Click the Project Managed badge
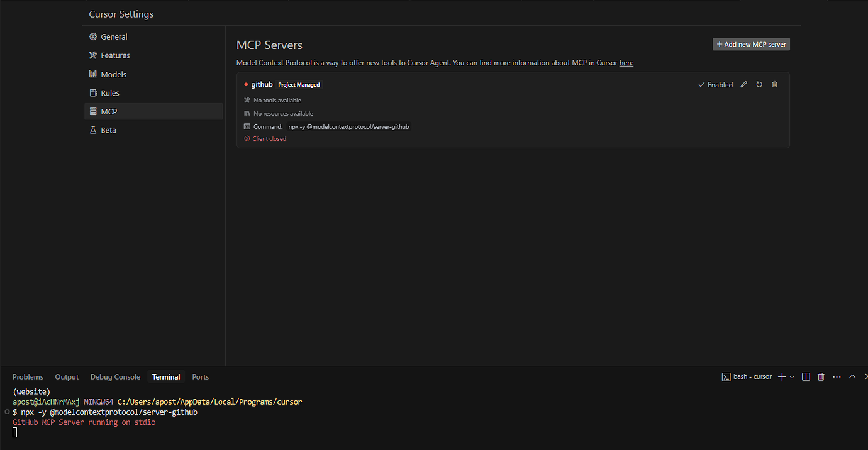The image size is (868, 450). click(x=299, y=85)
